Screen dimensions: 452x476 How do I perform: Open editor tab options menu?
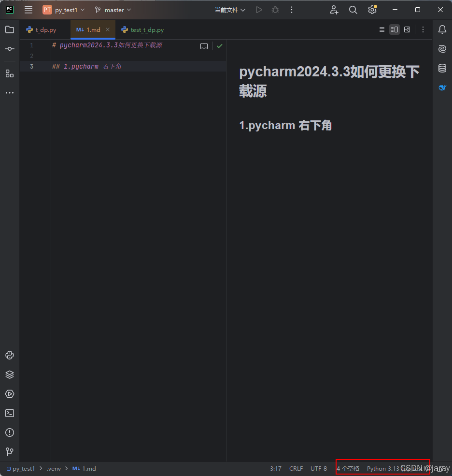[x=423, y=29]
